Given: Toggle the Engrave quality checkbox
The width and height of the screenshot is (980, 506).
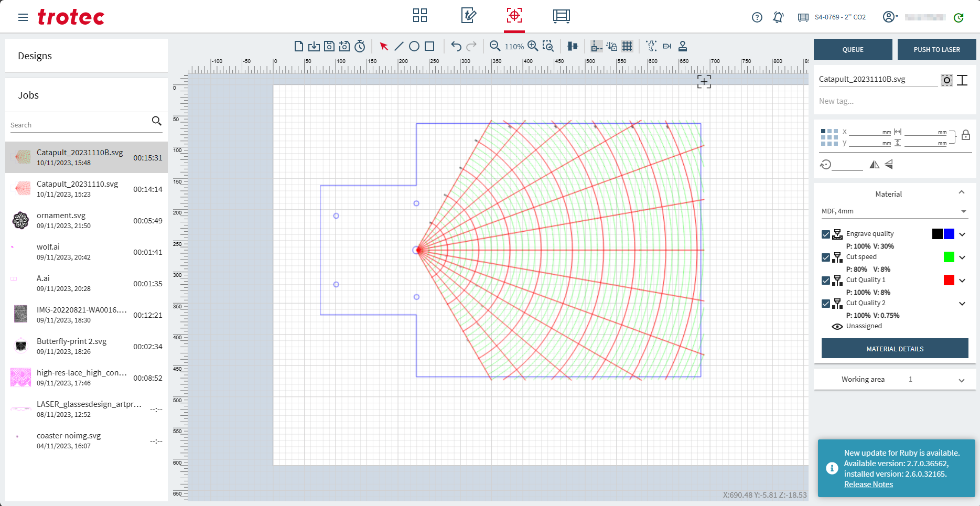Looking at the screenshot, I should [x=826, y=234].
